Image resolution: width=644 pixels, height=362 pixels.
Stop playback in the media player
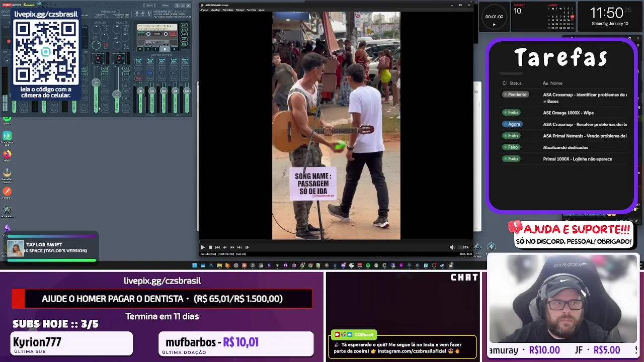(x=210, y=247)
